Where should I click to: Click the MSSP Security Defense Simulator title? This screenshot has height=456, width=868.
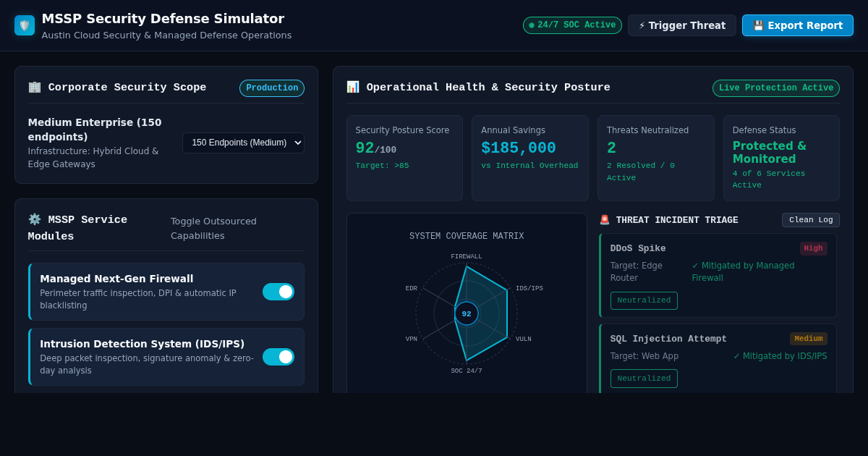163,19
